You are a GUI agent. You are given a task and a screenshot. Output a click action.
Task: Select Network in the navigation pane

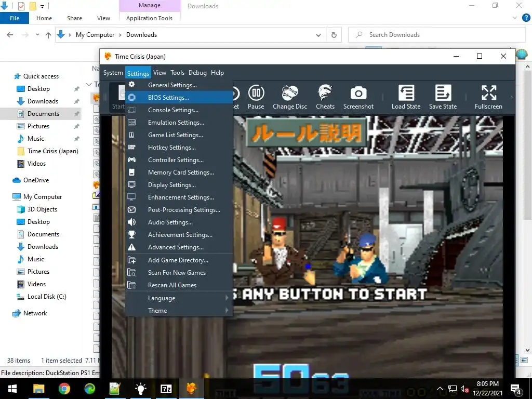35,313
